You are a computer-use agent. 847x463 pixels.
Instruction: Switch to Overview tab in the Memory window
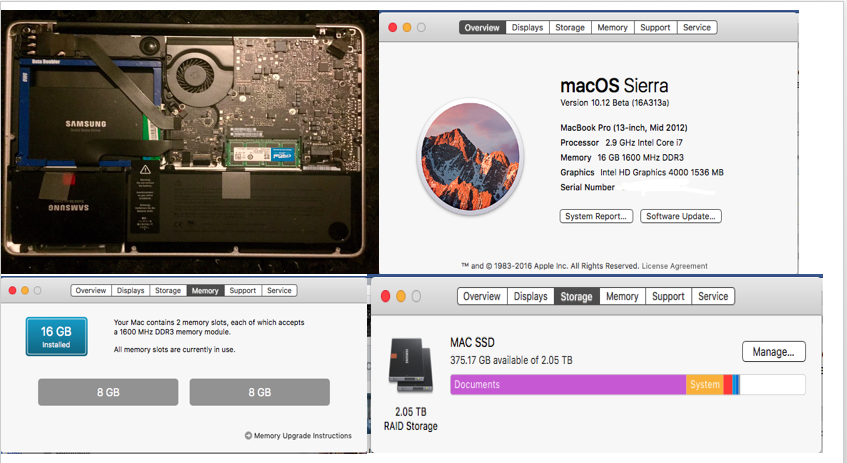tap(91, 291)
